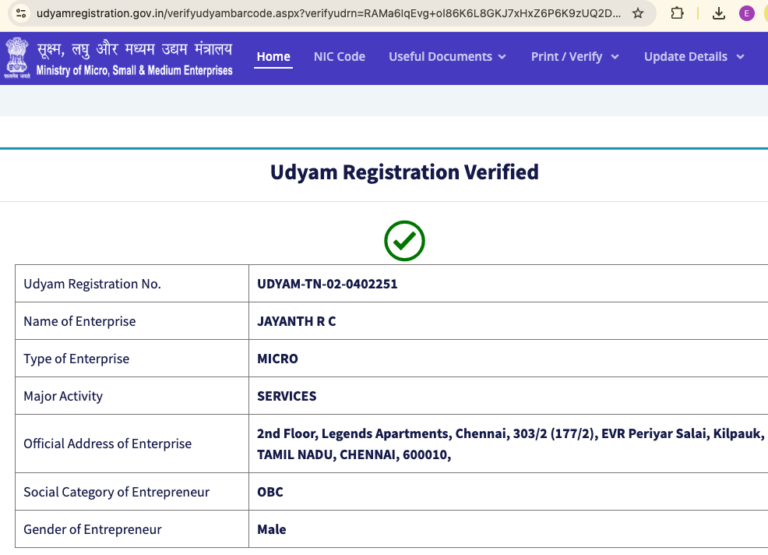The width and height of the screenshot is (768, 555).
Task: Click the green verified checkmark icon
Action: (x=404, y=241)
